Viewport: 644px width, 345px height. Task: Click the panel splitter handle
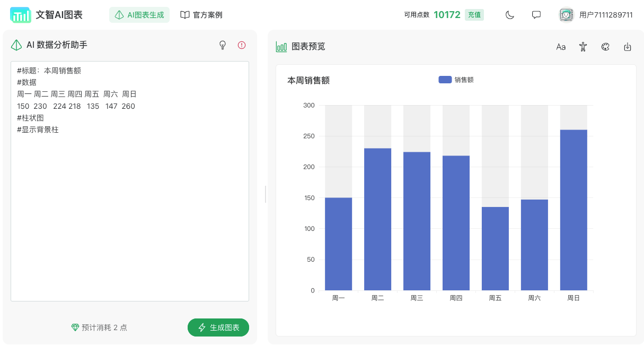[x=266, y=194]
